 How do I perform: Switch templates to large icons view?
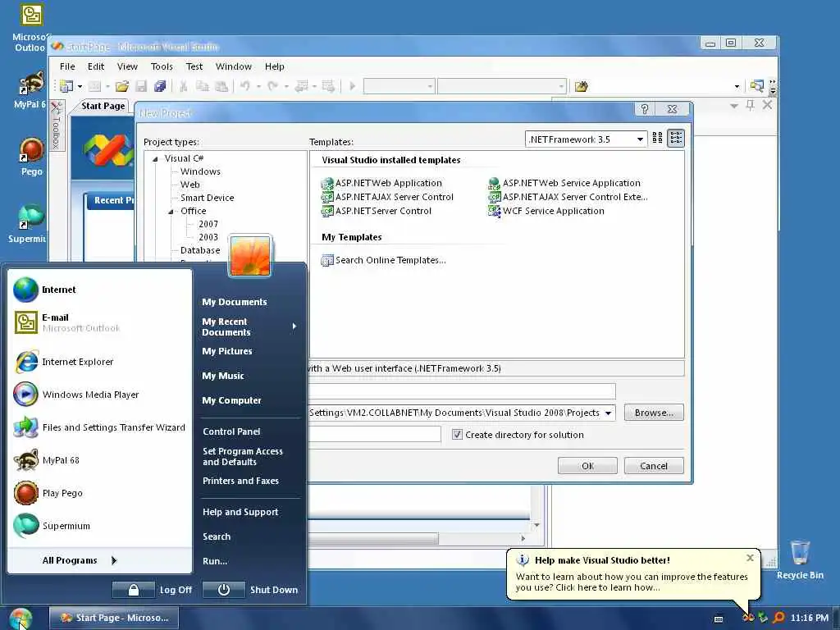pyautogui.click(x=657, y=138)
